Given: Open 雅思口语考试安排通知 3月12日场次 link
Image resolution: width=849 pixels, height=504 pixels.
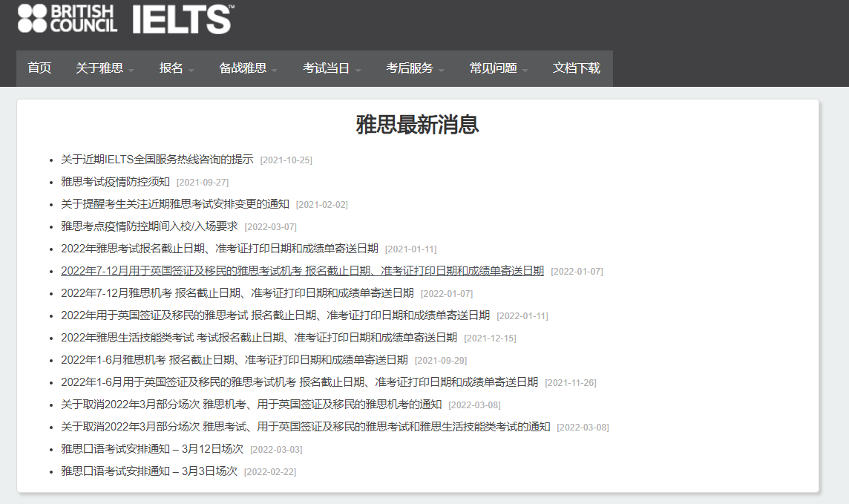Looking at the screenshot, I should 151,449.
